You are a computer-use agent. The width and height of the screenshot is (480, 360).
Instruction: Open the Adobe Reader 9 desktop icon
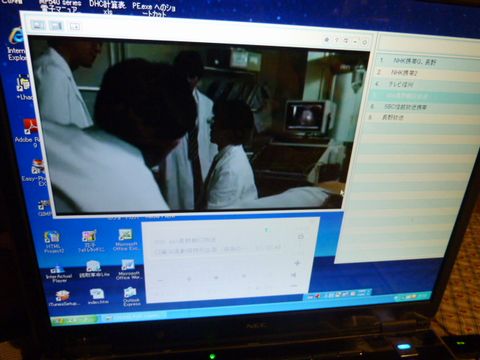[x=28, y=133]
